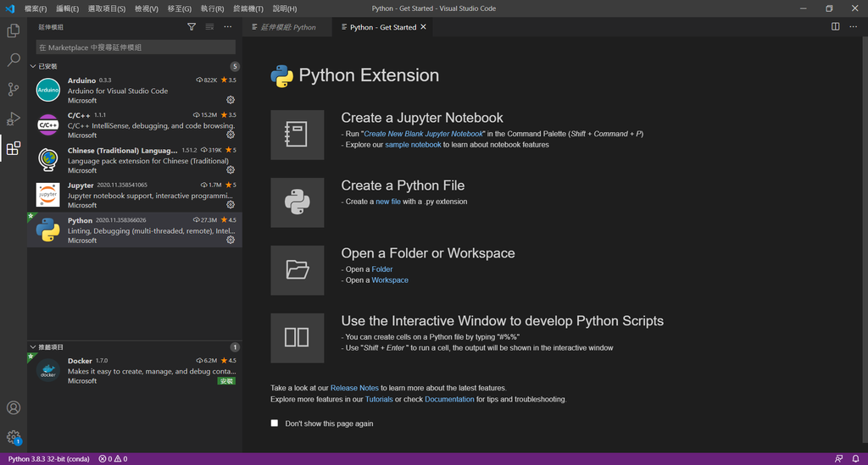868x465 pixels.
Task: Select the Python extension entry
Action: (135, 230)
